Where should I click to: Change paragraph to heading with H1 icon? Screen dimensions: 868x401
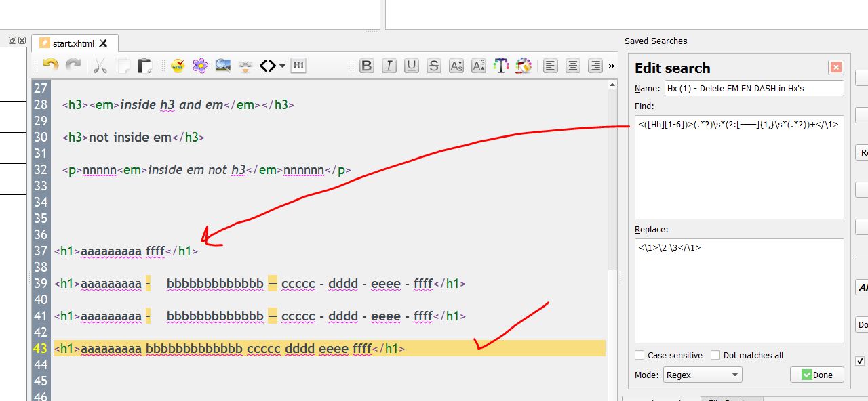pos(298,66)
